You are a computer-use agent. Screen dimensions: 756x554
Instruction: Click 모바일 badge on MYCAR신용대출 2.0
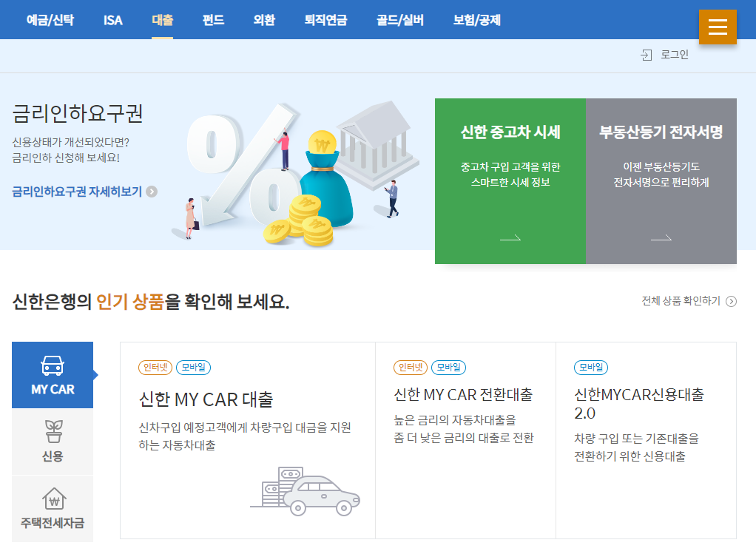591,368
